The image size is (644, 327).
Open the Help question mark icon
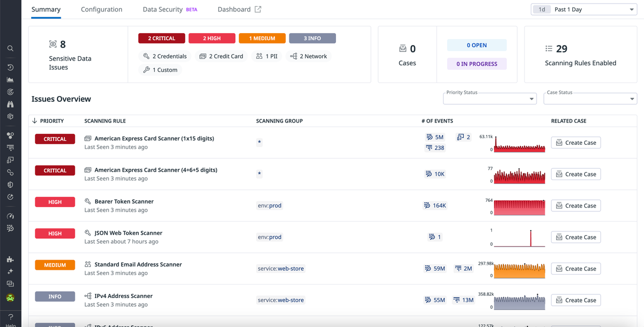coord(10,317)
